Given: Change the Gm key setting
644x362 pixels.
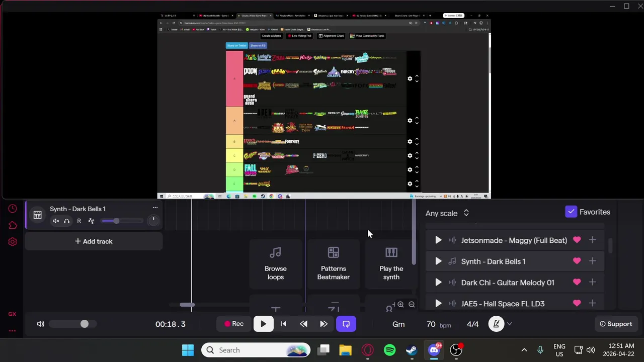Looking at the screenshot, I should (398, 324).
